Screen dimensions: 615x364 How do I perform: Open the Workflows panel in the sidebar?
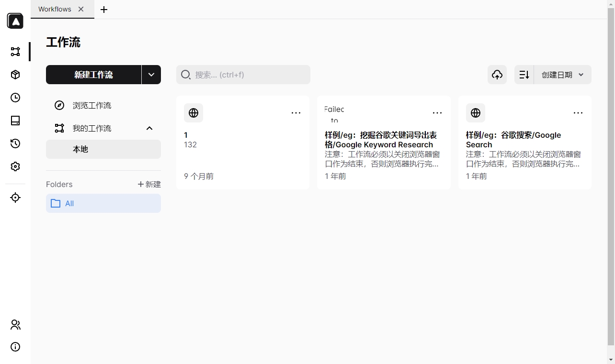[x=15, y=51]
